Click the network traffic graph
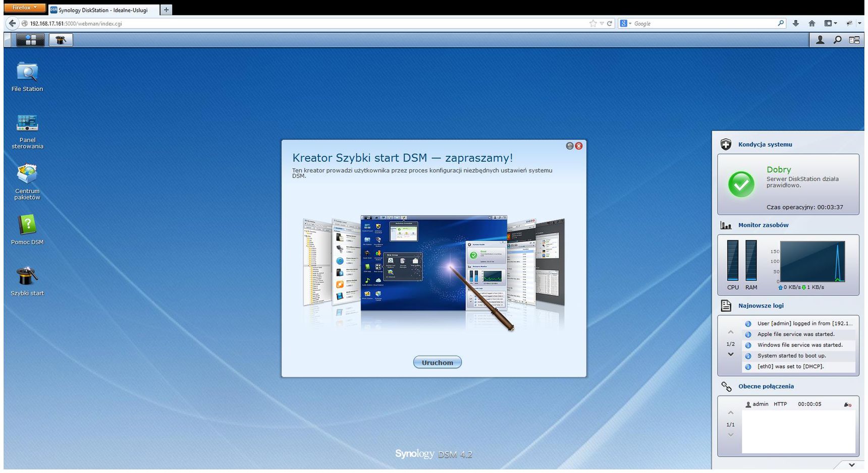This screenshot has width=868, height=473. pyautogui.click(x=812, y=261)
